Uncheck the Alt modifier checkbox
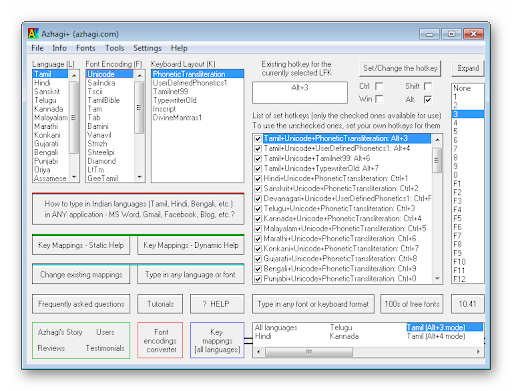This screenshot has width=512, height=391. pos(428,99)
